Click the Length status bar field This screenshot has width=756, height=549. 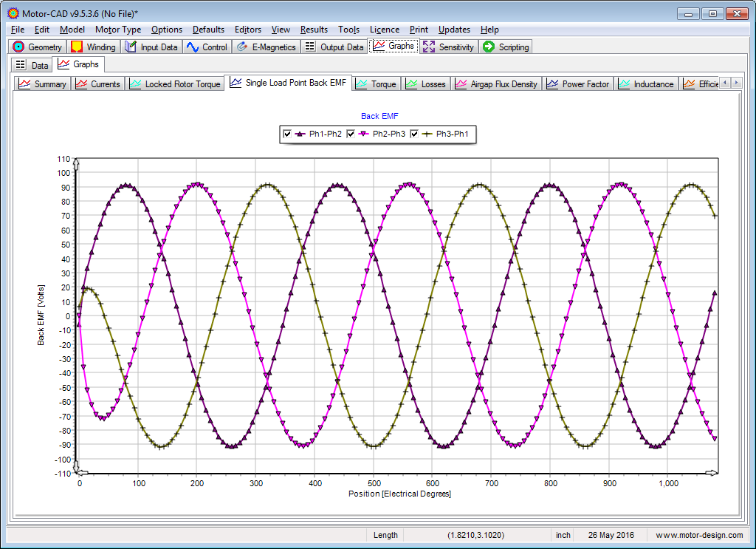pyautogui.click(x=385, y=535)
